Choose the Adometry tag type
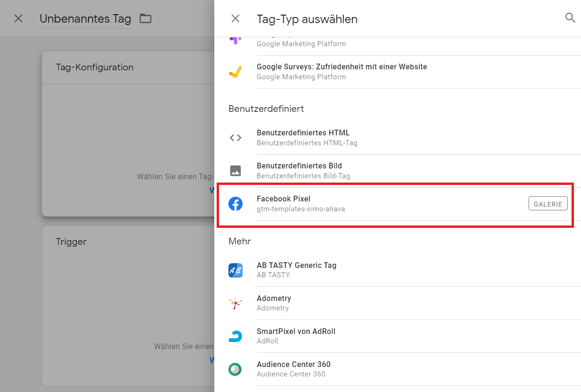The image size is (581, 392). coord(397,303)
